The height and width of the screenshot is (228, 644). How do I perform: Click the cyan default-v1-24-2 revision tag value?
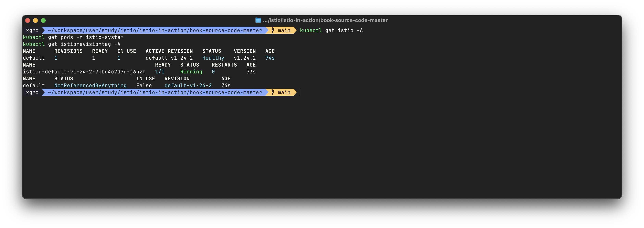pyautogui.click(x=188, y=85)
